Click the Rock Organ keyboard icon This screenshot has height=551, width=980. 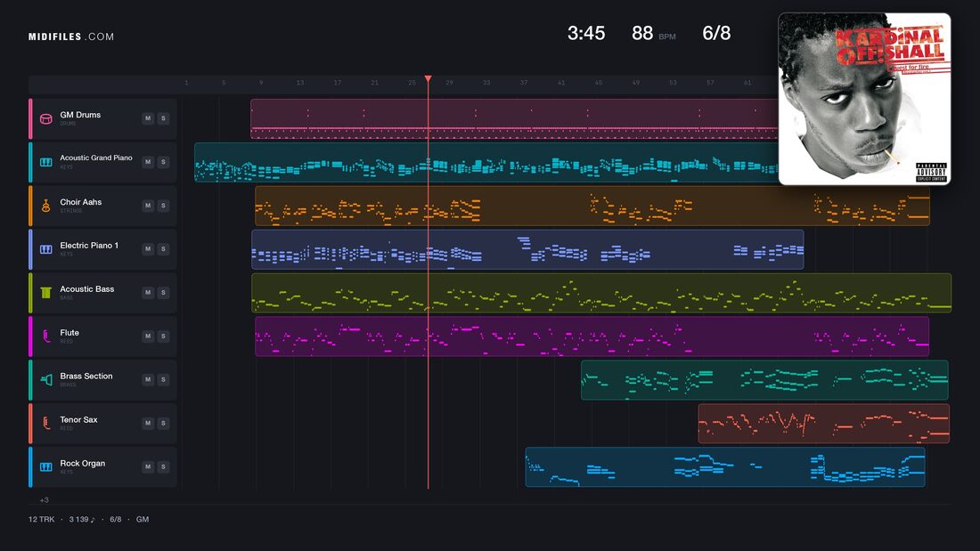(46, 466)
